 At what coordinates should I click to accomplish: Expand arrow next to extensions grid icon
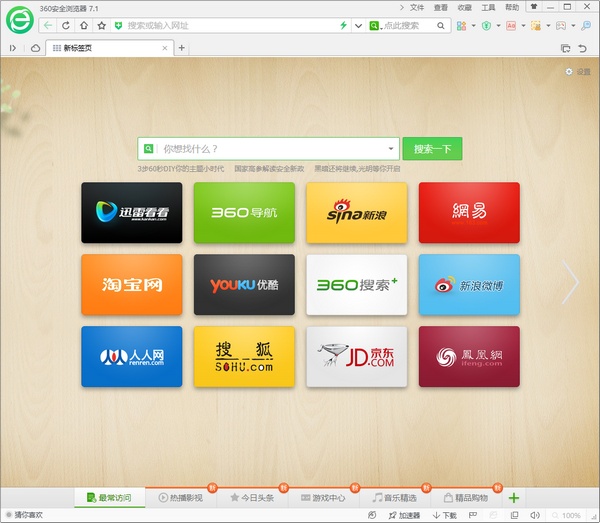pos(473,26)
